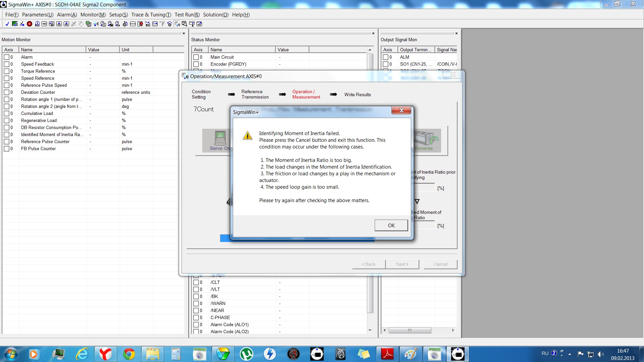
Task: Click the password XXX toolbar icon
Action: pos(133,24)
